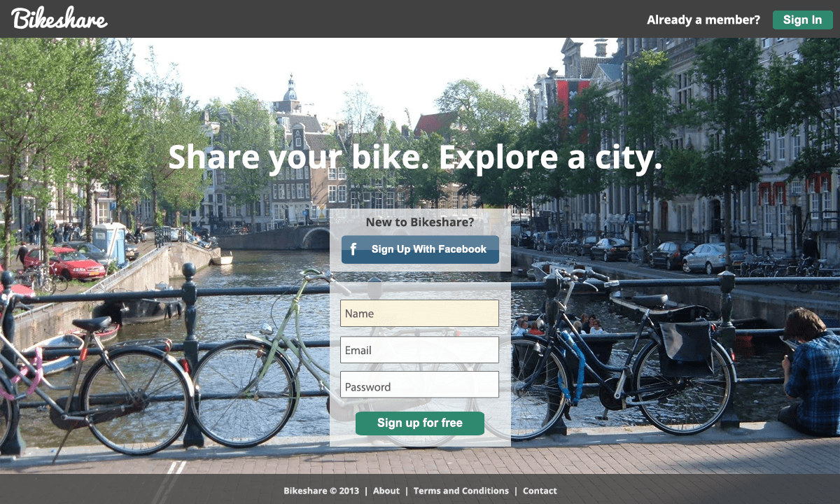Focus the Name input field
This screenshot has width=840, height=504.
click(x=419, y=314)
